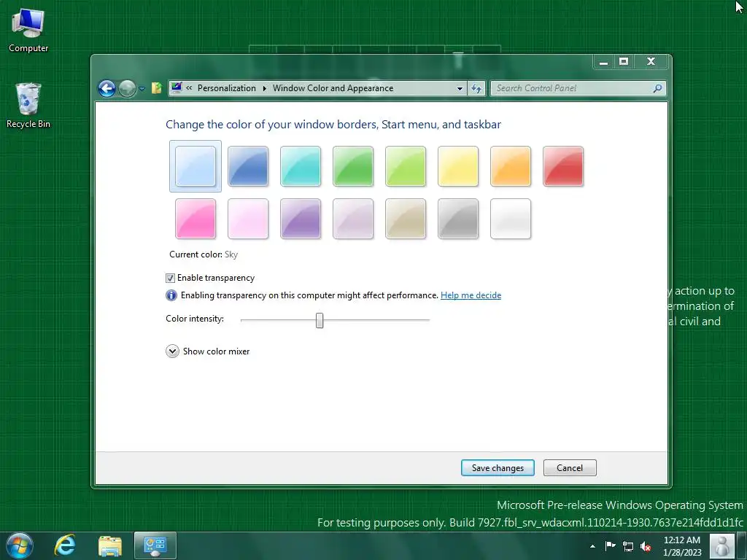Choose the lime green color swatch
747x560 pixels.
pyautogui.click(x=406, y=166)
